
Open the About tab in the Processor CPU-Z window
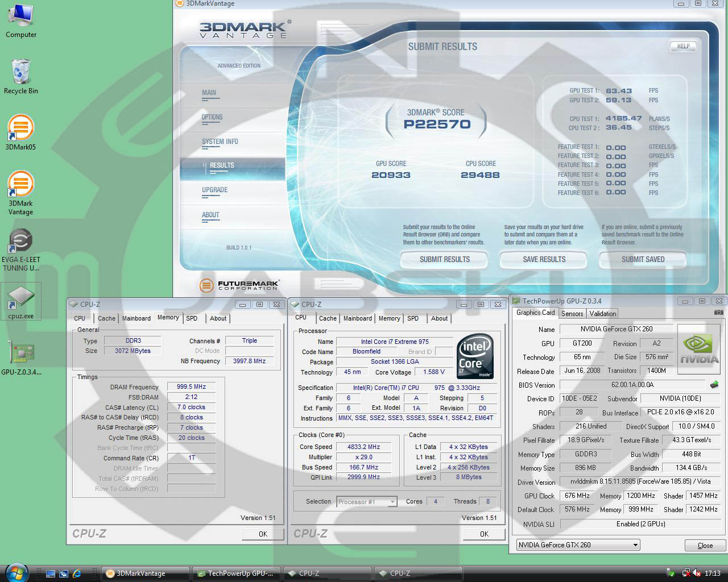pos(439,318)
